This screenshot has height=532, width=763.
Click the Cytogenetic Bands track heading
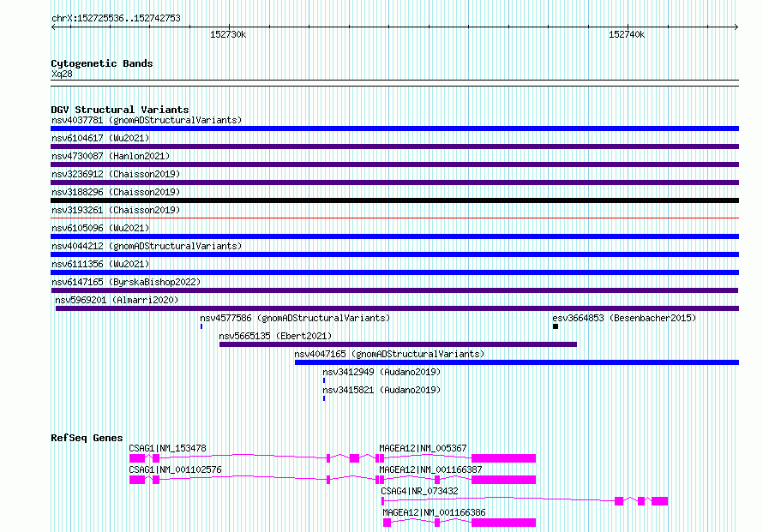(x=102, y=63)
